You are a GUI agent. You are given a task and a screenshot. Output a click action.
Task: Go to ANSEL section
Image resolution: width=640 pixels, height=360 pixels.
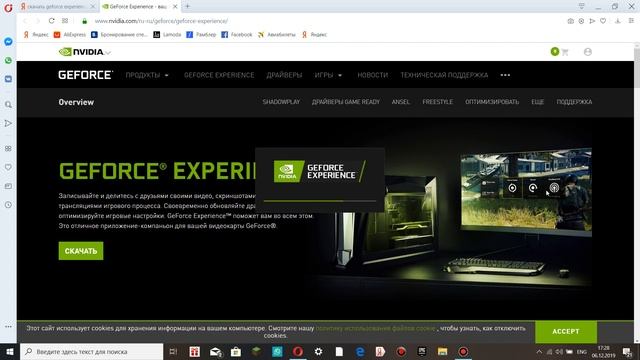coord(400,102)
